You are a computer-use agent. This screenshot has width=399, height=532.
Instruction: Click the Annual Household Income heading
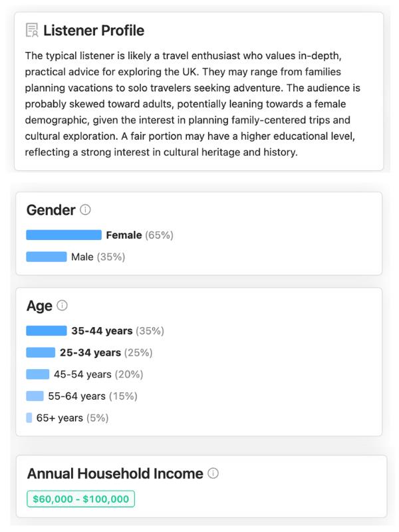pos(115,473)
